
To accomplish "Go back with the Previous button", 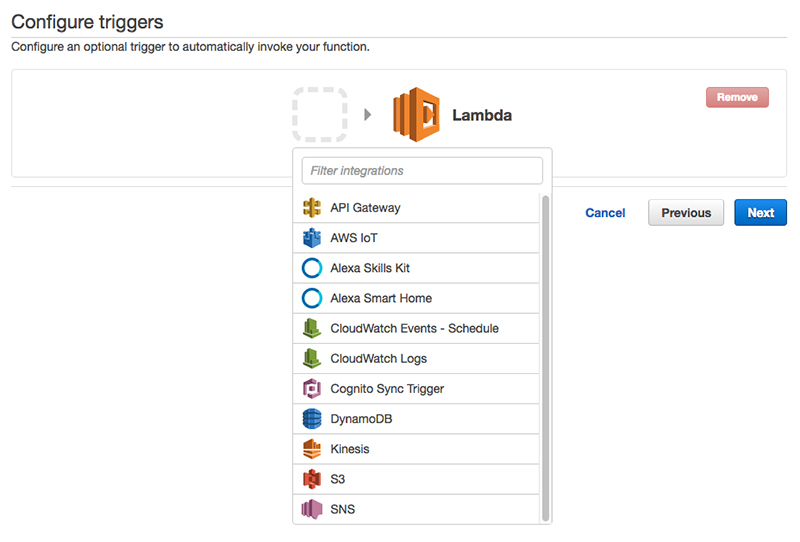I will tap(685, 213).
